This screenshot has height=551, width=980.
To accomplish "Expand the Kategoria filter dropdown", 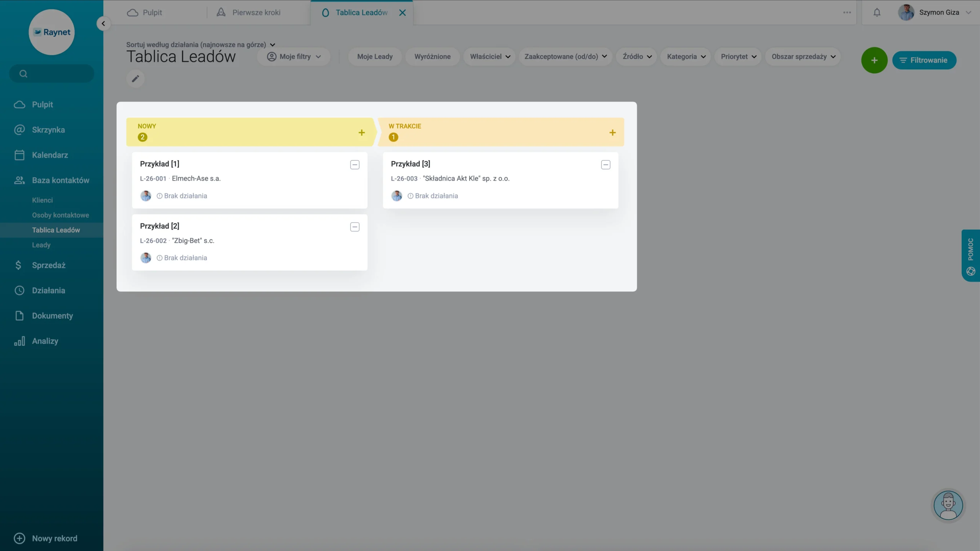I will tap(686, 57).
